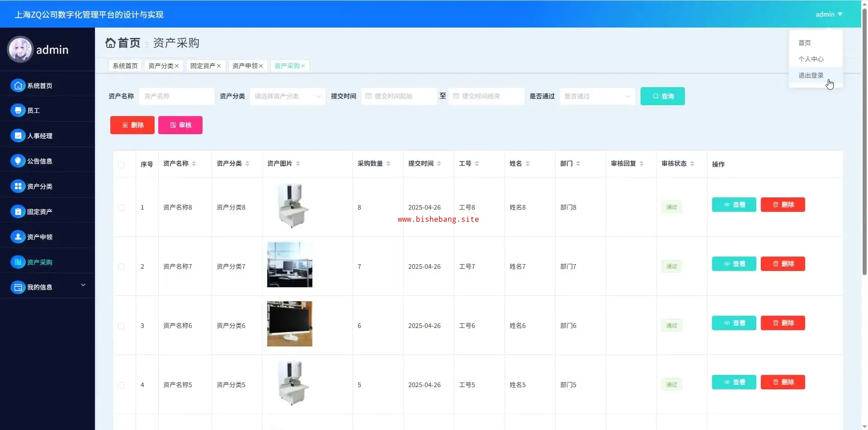
Task: Open 公告信息 using its sidebar icon
Action: (x=18, y=161)
